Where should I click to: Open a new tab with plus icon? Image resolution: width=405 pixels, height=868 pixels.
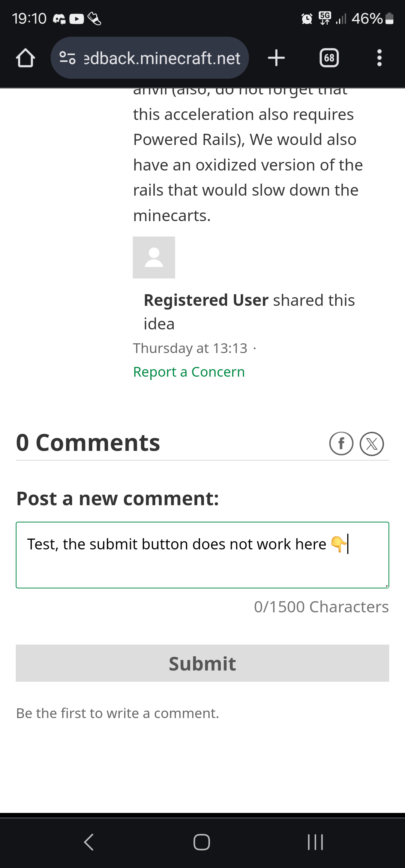coord(276,58)
